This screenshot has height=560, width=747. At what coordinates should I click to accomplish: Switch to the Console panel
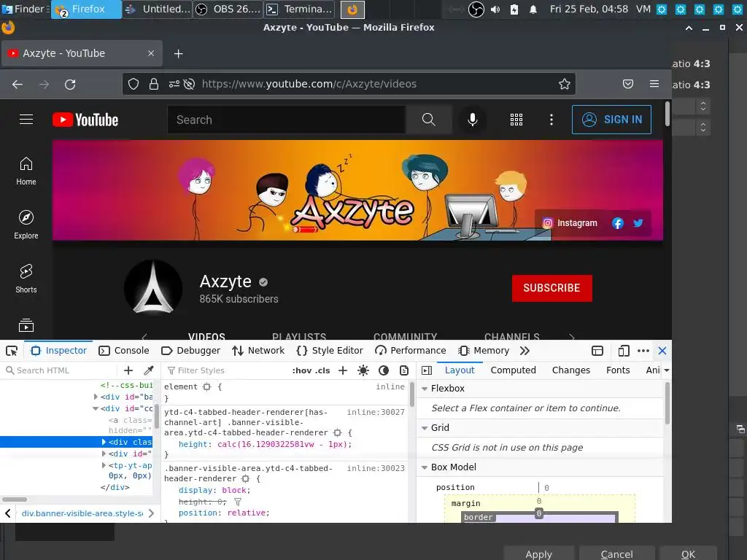pyautogui.click(x=124, y=351)
